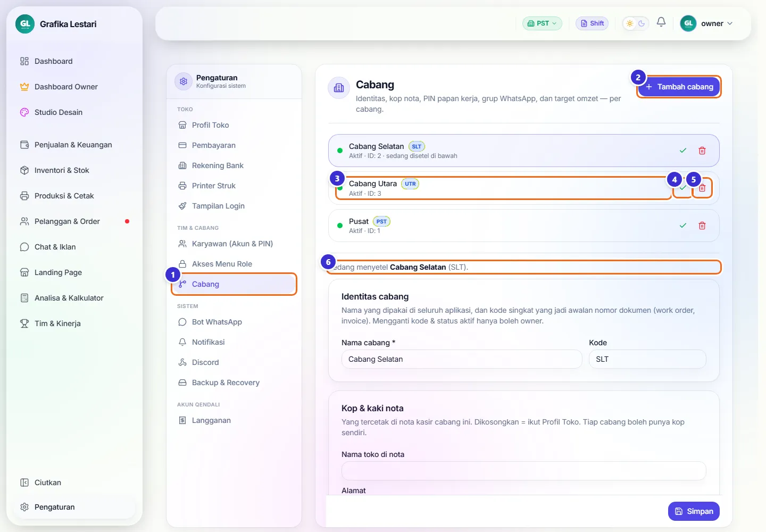The width and height of the screenshot is (766, 532).
Task: Switch to light theme with sun icon
Action: click(x=630, y=23)
